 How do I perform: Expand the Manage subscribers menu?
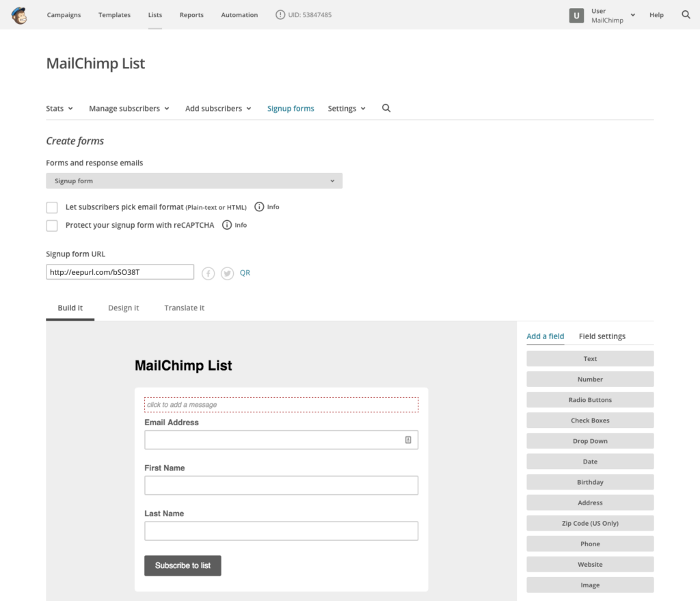coord(129,108)
